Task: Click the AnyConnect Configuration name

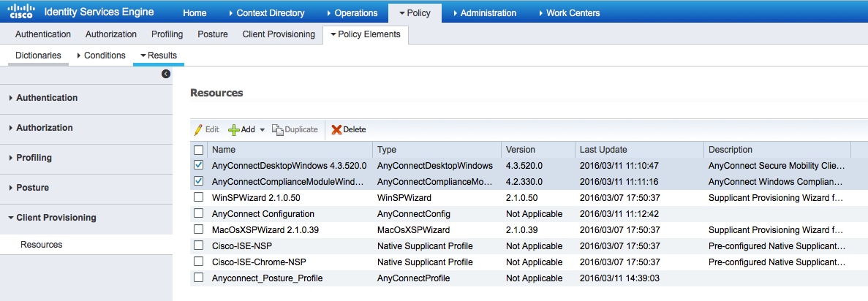Action: [263, 213]
